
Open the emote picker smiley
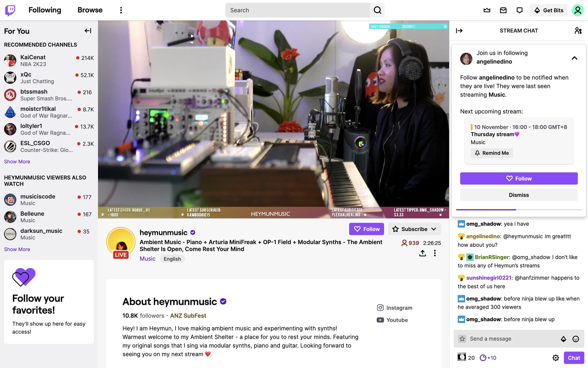[x=576, y=339]
